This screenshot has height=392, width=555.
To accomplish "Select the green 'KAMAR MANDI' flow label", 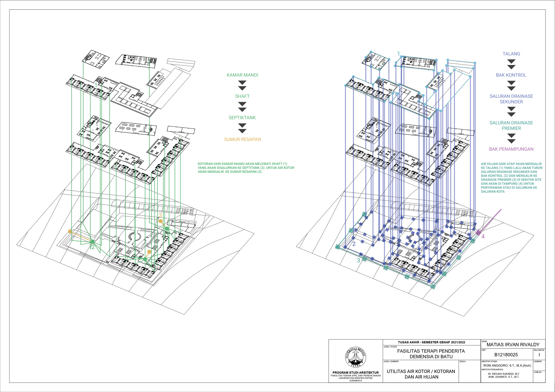I will pyautogui.click(x=242, y=75).
